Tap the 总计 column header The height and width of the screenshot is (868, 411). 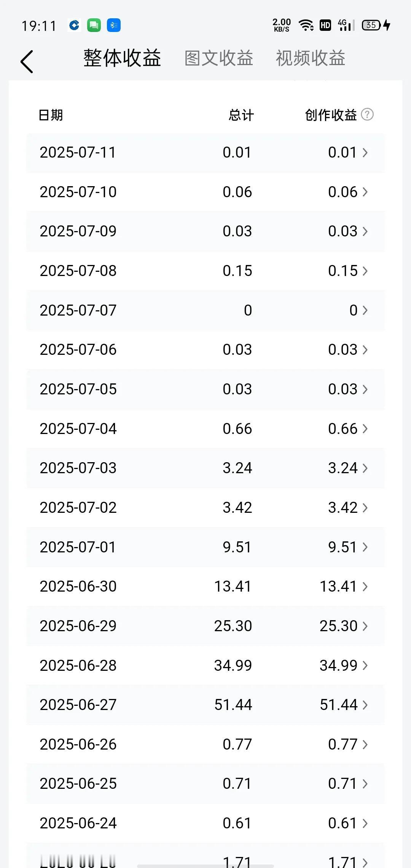pos(241,115)
